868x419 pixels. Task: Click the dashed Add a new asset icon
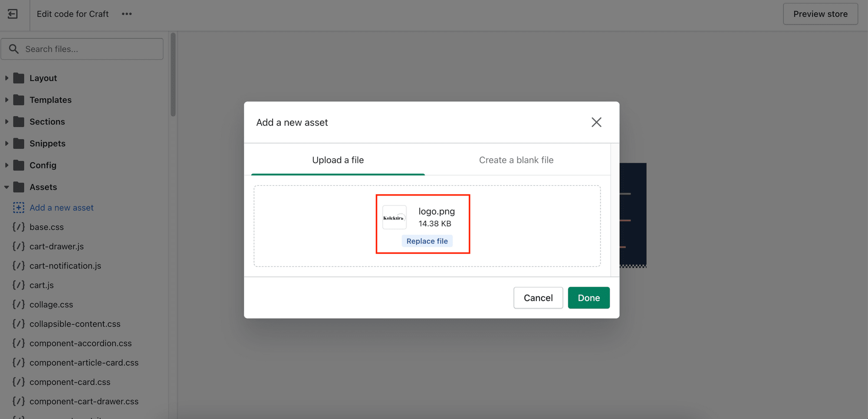coord(18,207)
